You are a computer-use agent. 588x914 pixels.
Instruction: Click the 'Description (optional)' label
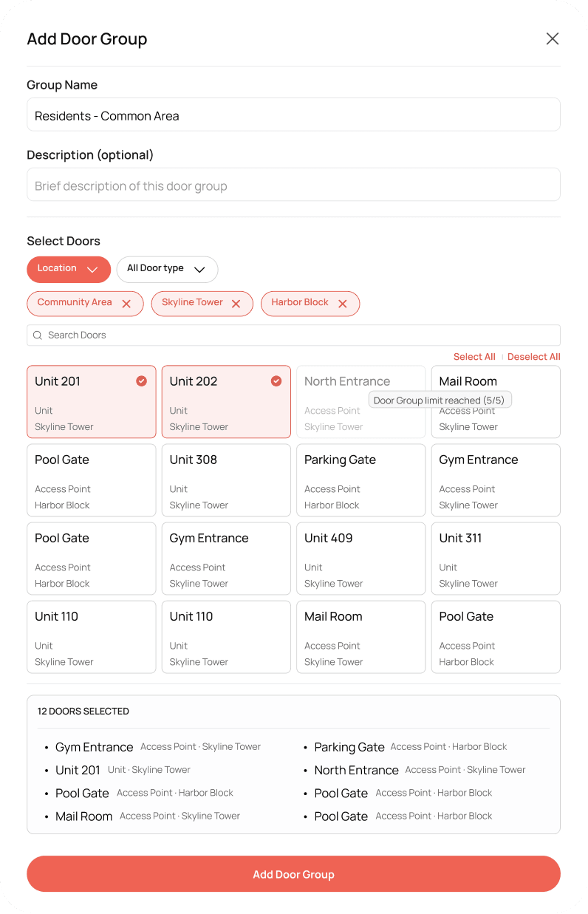90,155
